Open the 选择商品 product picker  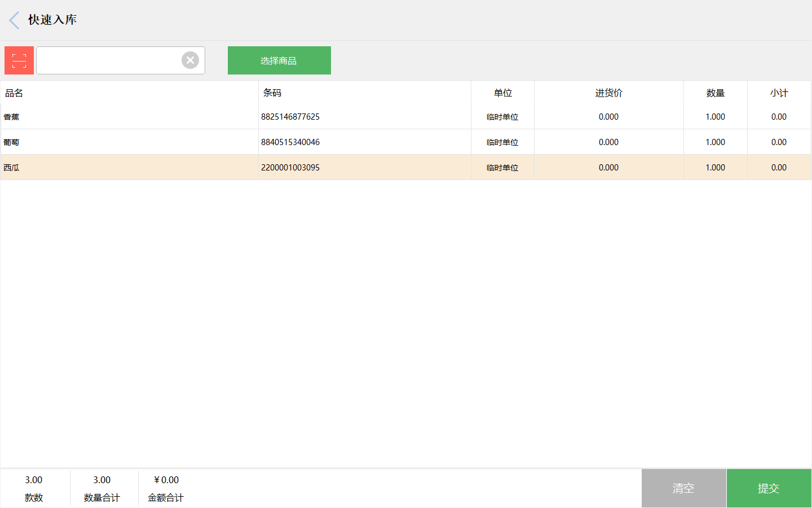(x=279, y=60)
